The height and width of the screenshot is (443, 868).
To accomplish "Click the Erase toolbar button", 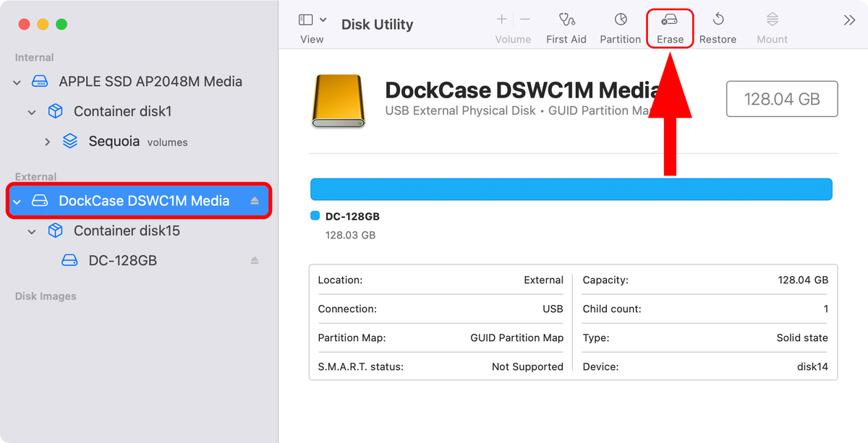I will coord(670,29).
